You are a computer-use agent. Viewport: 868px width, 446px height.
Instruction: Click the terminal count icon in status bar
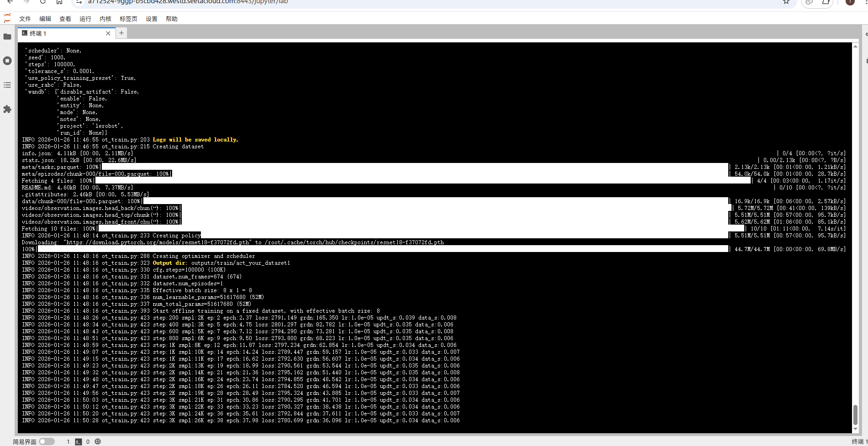coord(79,441)
